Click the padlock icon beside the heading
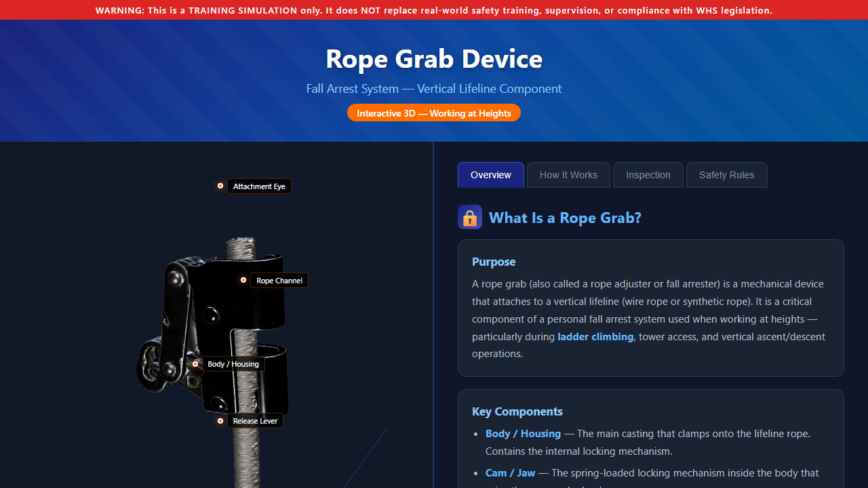868x488 pixels. coord(470,217)
